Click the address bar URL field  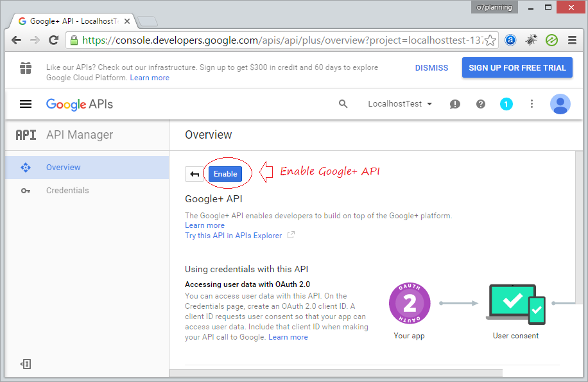click(281, 40)
